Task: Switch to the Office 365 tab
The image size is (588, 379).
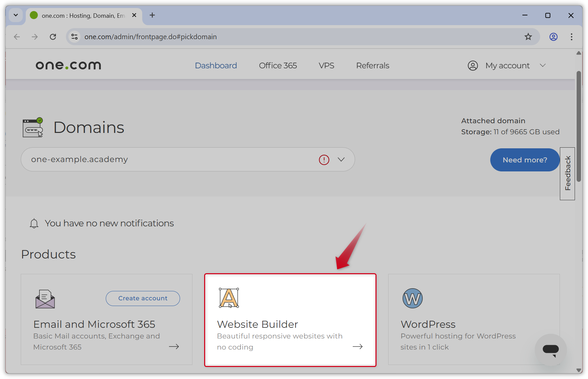Action: coord(278,66)
